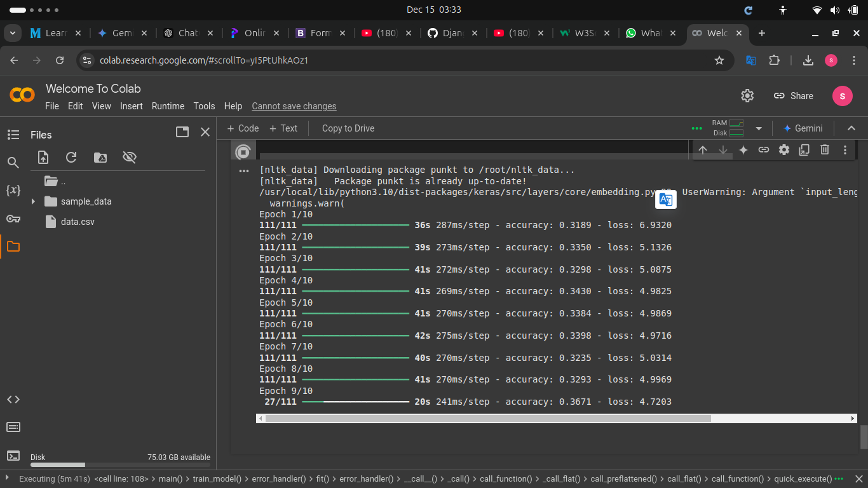
Task: Collapse the header with the chevron
Action: tap(851, 128)
